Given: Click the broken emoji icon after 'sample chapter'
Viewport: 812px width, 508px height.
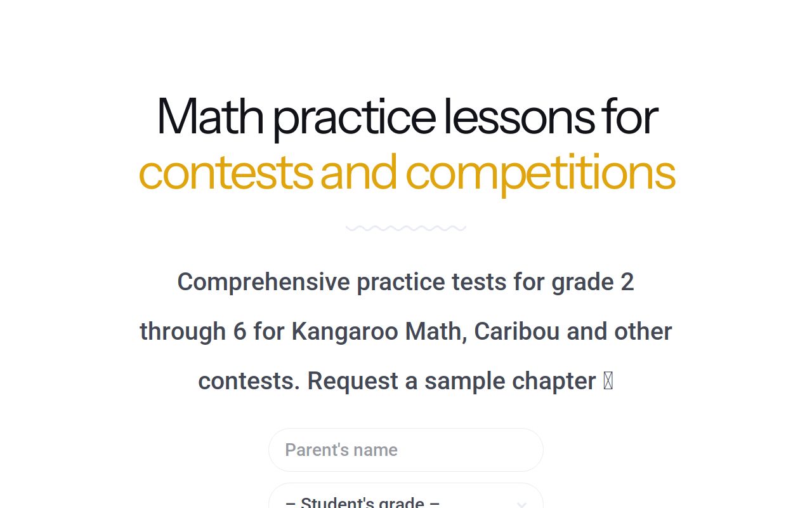Looking at the screenshot, I should (610, 380).
